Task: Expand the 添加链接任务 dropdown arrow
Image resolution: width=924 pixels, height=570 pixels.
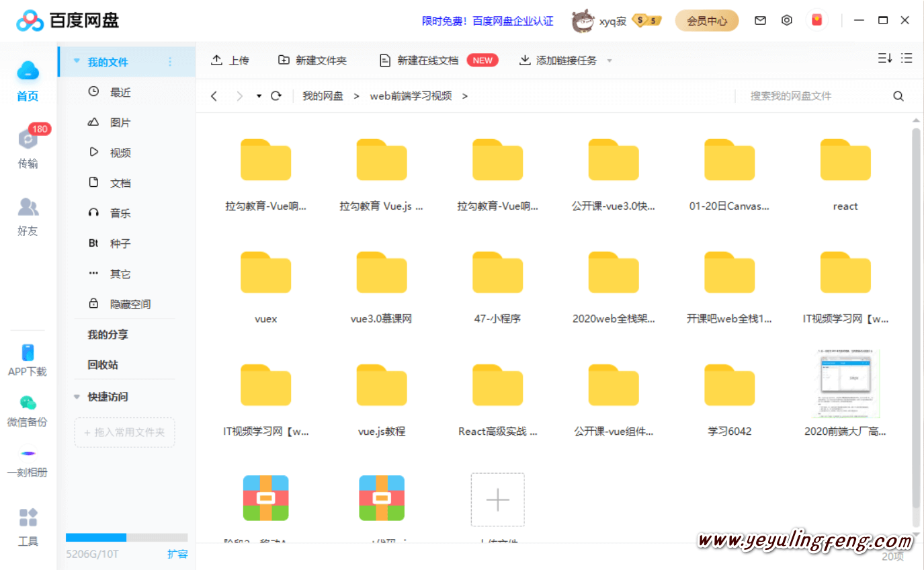Action: click(610, 60)
